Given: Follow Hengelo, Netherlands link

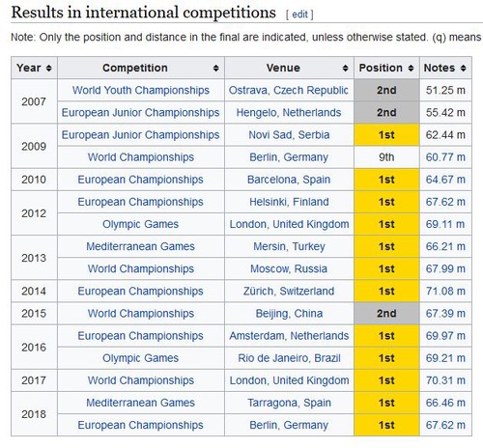Looking at the screenshot, I should point(289,113).
